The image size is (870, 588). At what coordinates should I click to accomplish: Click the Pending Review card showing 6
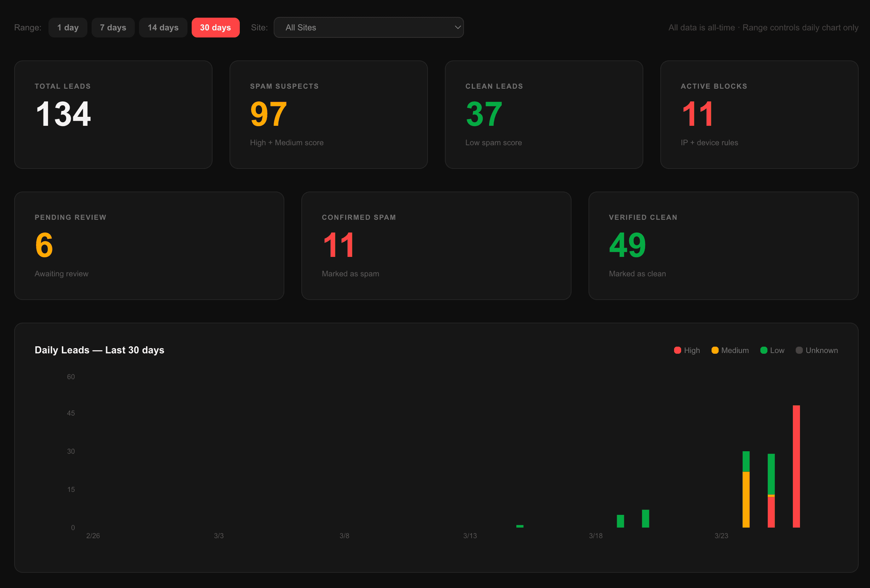149,246
